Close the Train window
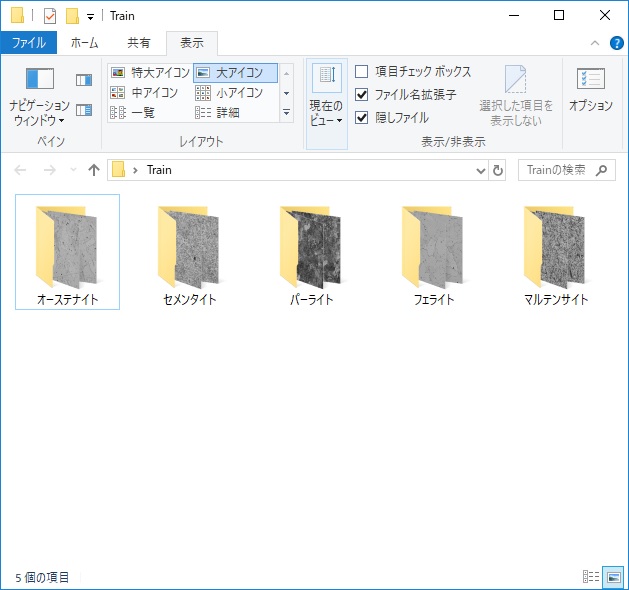 [605, 16]
